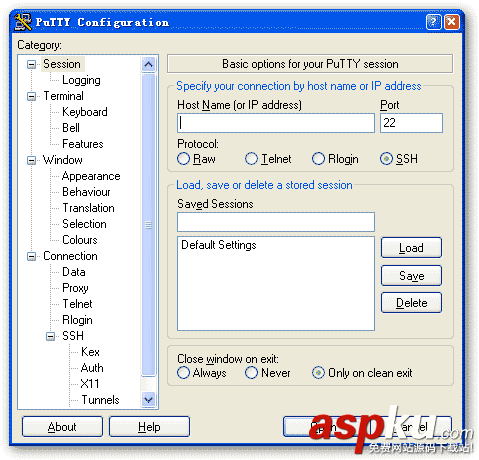Open the Behaviour category
479x460 pixels.
(86, 192)
